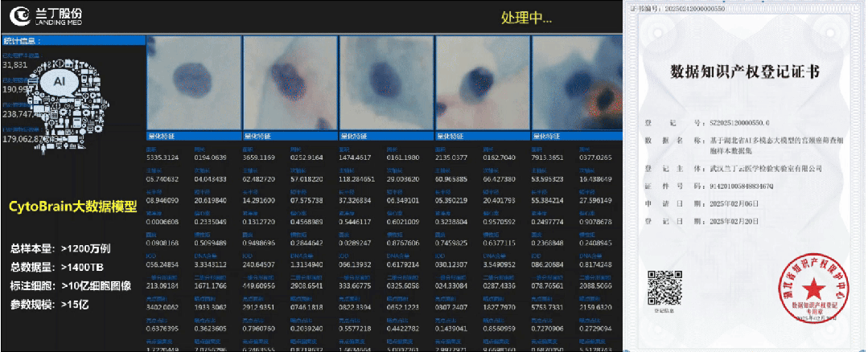The width and height of the screenshot is (868, 352).
Task: Click the 数据知识产权登记证书 certificate title
Action: (x=744, y=72)
